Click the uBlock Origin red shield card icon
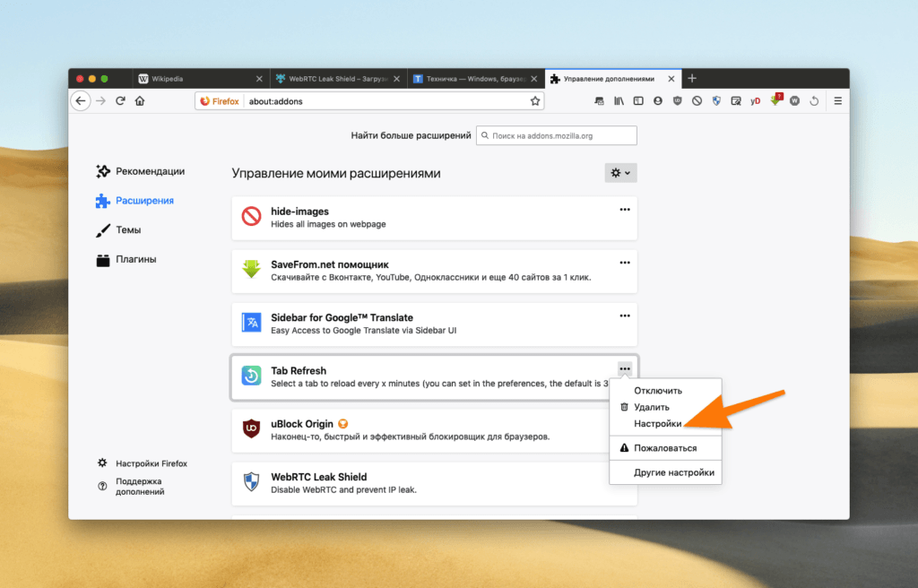Screen dimensions: 918x588 [251, 428]
